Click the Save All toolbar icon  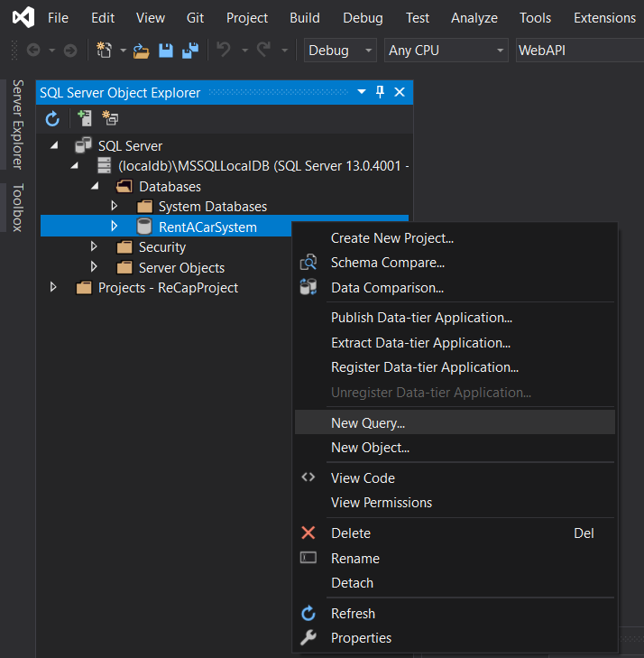pos(189,51)
